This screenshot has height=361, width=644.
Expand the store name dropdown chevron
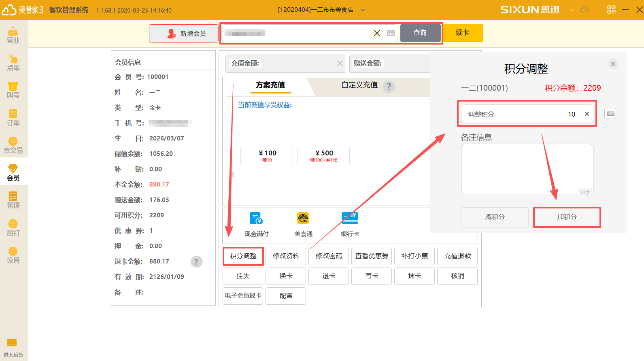363,10
